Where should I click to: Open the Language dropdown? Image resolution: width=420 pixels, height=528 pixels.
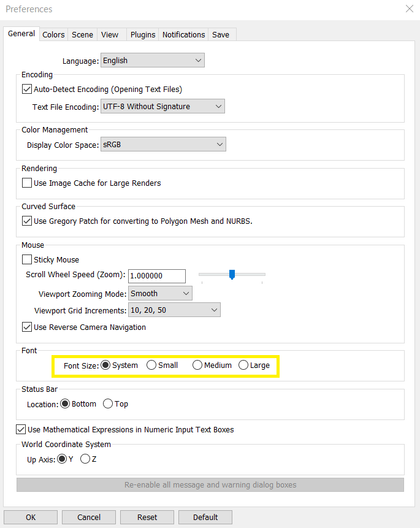coord(153,60)
